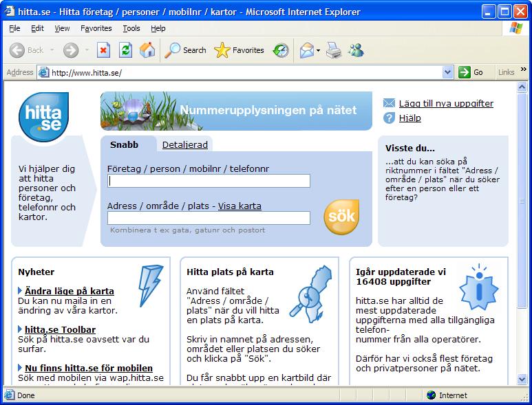Viewport: 532px width, 405px height.
Task: Click the lightning bolt Nyheter icon
Action: (x=150, y=285)
